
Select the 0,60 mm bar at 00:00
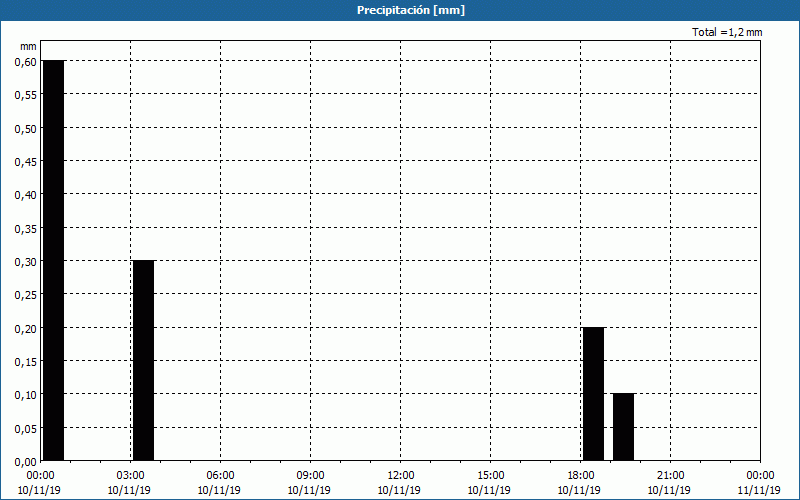pos(54,260)
